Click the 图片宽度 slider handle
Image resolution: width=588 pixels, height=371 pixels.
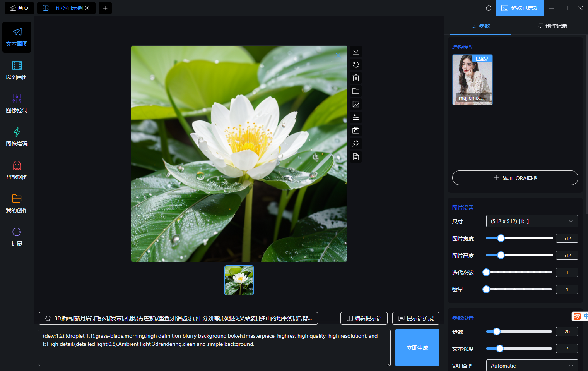pos(501,238)
